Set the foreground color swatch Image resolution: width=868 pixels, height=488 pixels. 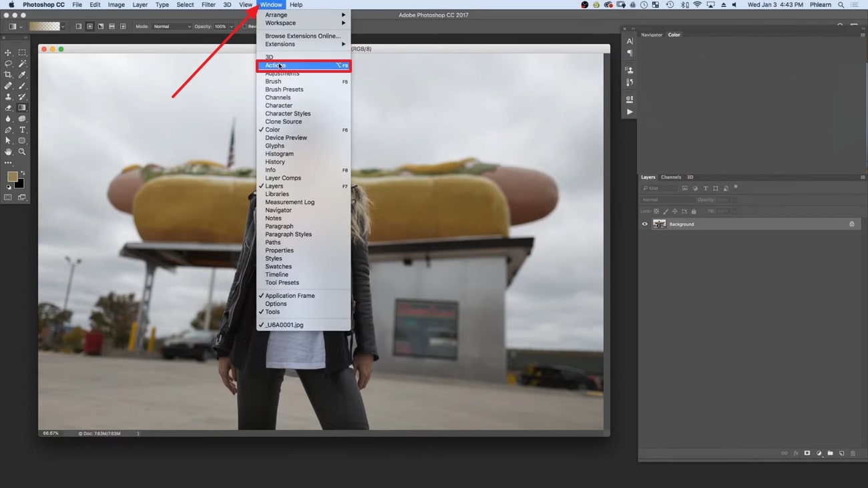12,176
